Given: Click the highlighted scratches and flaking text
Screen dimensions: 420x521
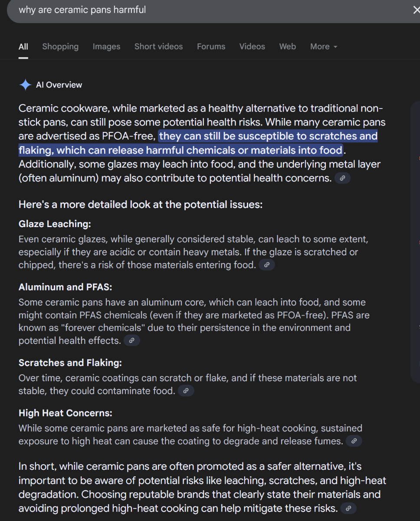Looking at the screenshot, I should pyautogui.click(x=198, y=143).
